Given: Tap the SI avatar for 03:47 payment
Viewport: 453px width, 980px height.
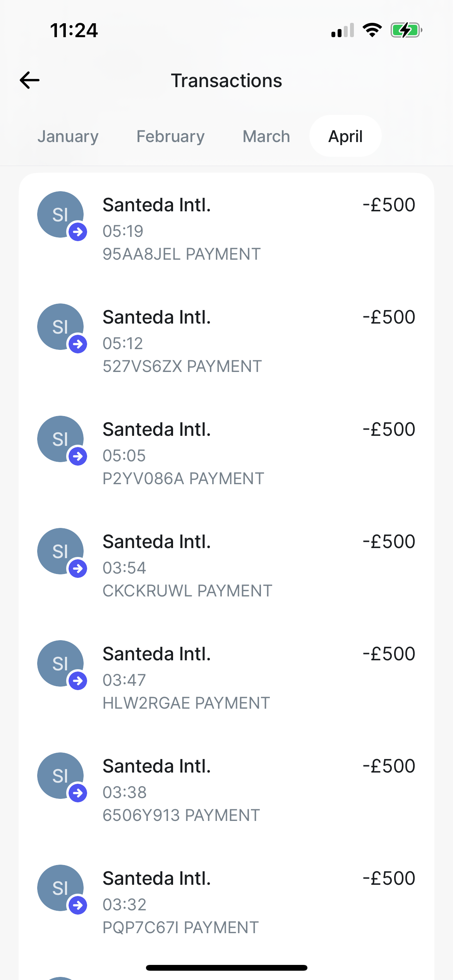Looking at the screenshot, I should tap(60, 663).
